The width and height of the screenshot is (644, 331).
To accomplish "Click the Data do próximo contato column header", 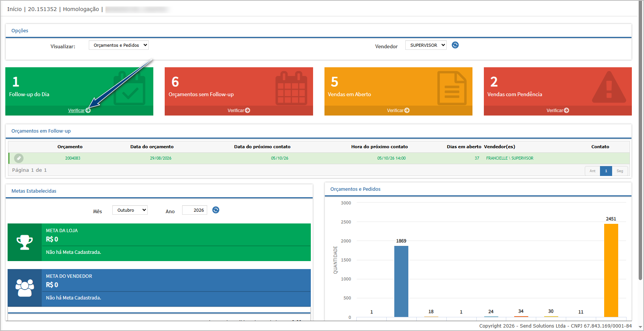I will [262, 147].
